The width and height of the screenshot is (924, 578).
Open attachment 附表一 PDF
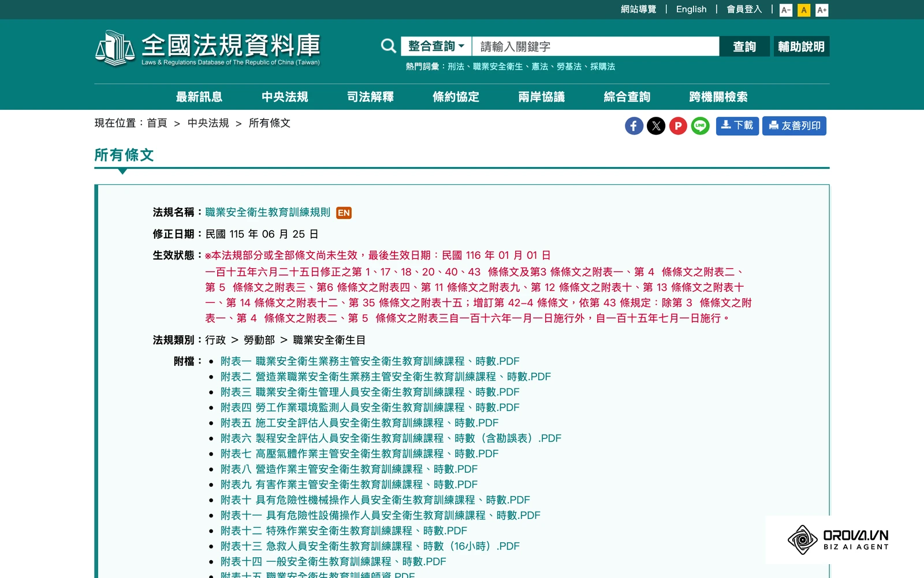pos(370,361)
